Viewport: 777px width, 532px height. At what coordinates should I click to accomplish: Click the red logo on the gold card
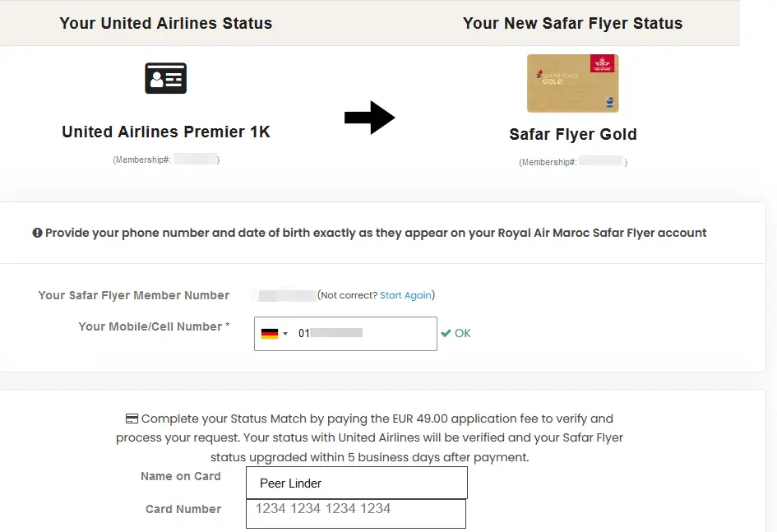tap(602, 64)
